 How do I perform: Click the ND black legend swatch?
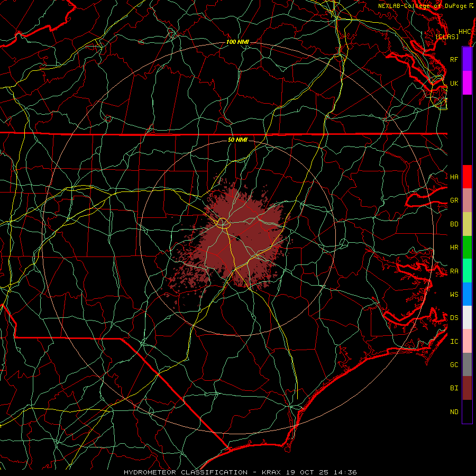pos(467,411)
